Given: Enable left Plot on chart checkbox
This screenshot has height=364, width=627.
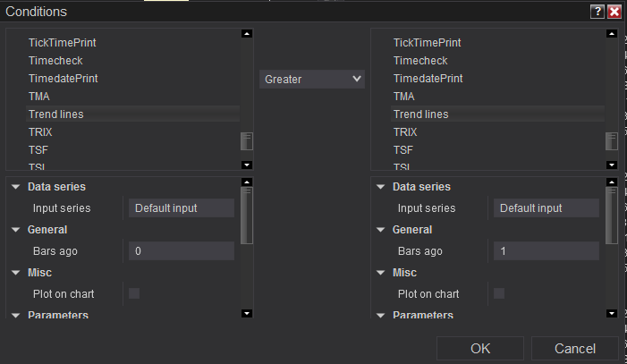Looking at the screenshot, I should [134, 293].
